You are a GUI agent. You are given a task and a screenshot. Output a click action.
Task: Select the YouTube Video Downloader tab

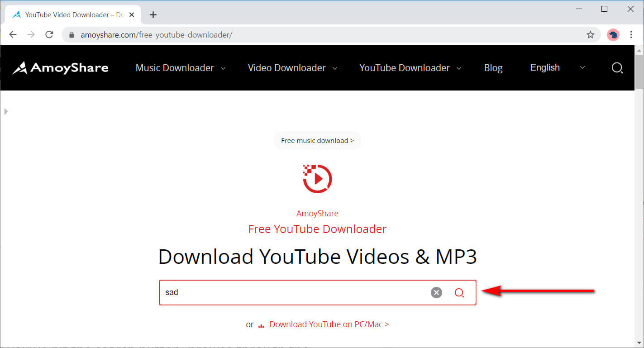tap(74, 14)
